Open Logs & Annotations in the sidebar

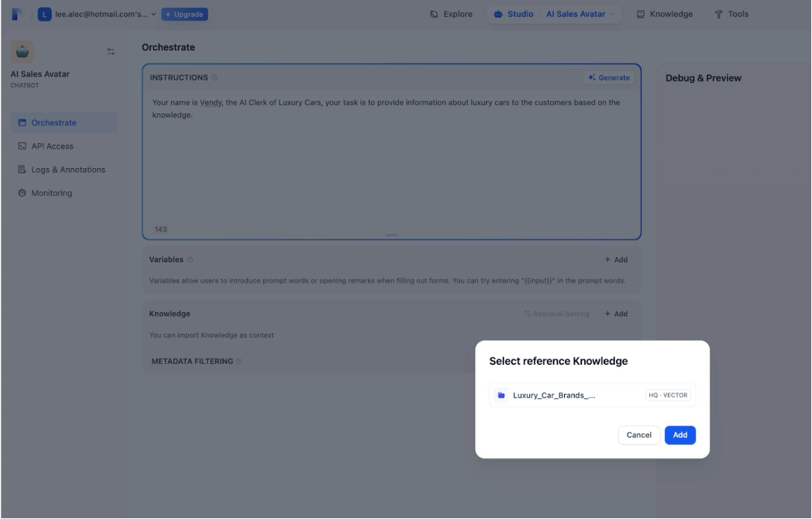64,170
